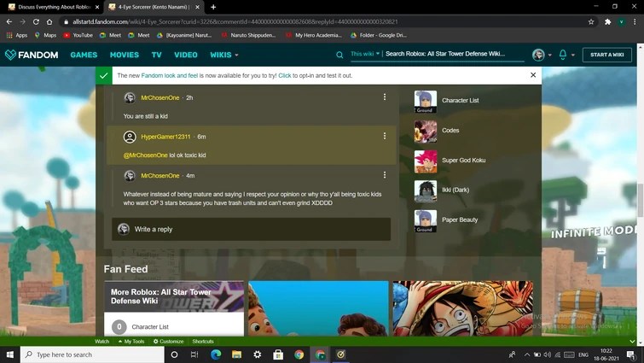Click Watch in bottom toolbar

pyautogui.click(x=102, y=341)
